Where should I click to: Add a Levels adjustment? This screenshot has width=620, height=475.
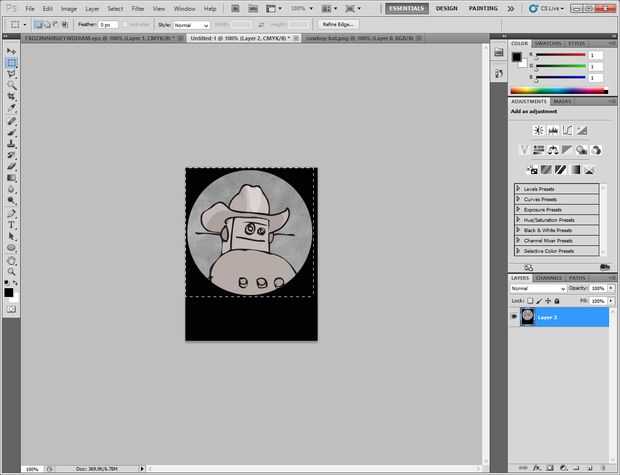553,130
